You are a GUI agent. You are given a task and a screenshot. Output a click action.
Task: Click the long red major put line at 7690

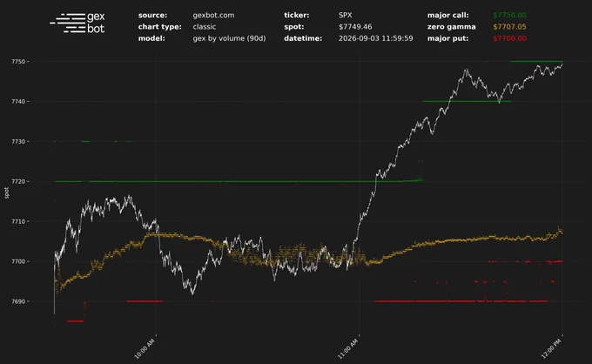[x=461, y=301]
